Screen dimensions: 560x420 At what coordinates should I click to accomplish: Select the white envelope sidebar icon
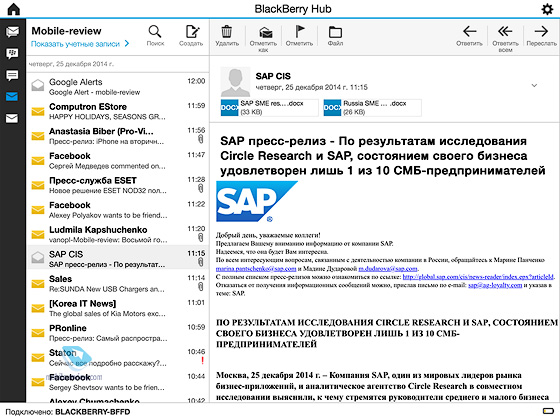pyautogui.click(x=12, y=118)
